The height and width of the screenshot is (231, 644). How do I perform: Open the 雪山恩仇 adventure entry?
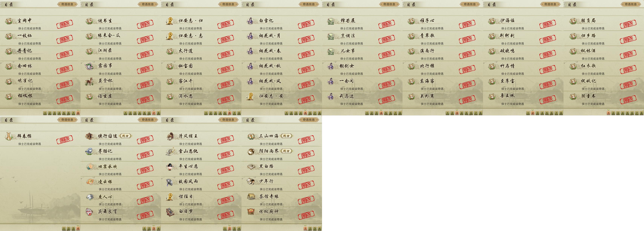point(201,154)
